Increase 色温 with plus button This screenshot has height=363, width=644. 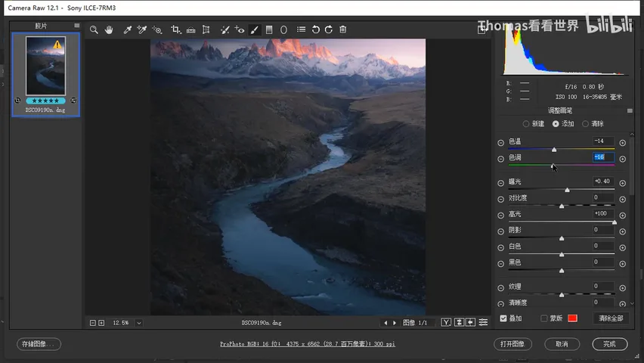pyautogui.click(x=623, y=143)
